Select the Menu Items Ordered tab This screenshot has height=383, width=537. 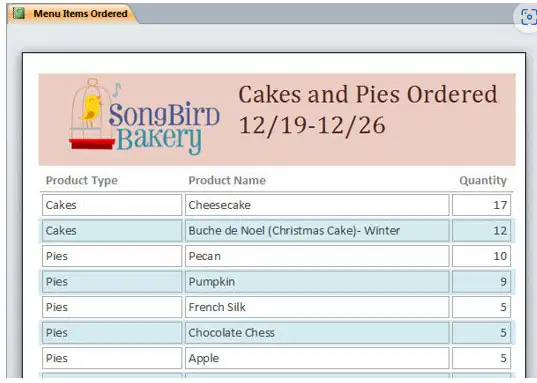coord(73,14)
